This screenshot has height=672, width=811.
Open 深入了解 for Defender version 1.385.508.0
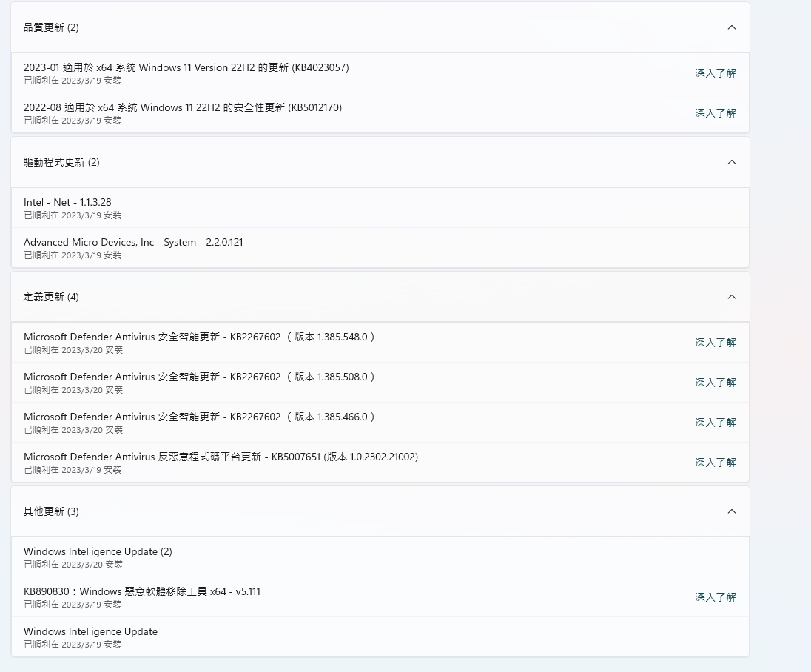tap(716, 383)
